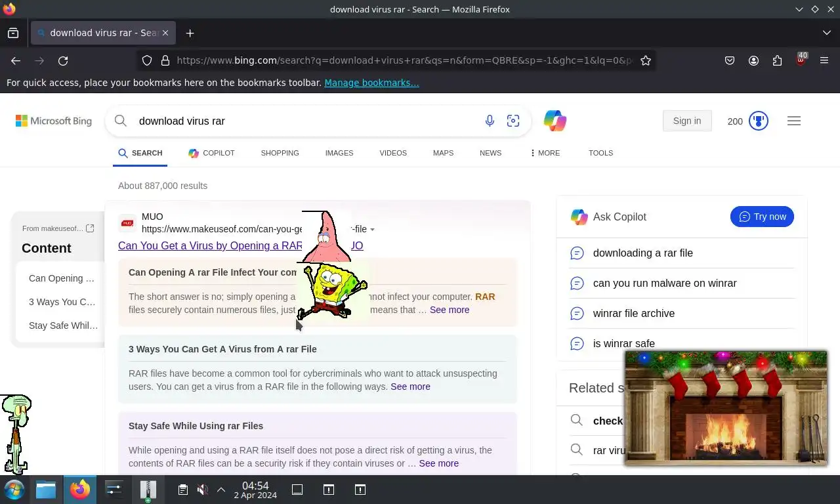Click the Squidward character at the left edge
840x504 pixels.
[x=16, y=434]
